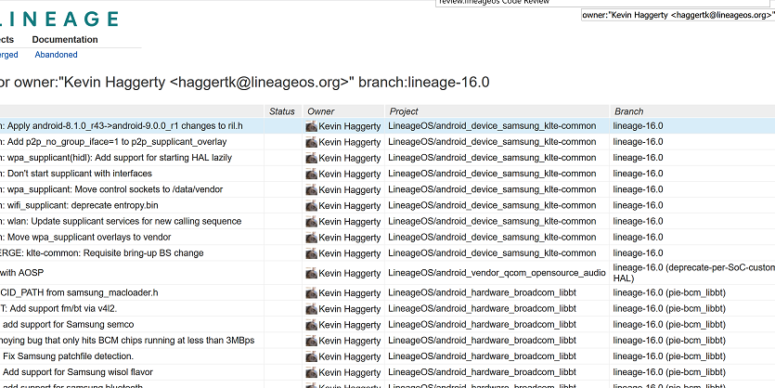Open lineage-16.0 branch link in ril.h row
The width and height of the screenshot is (775, 388).
[x=638, y=126]
